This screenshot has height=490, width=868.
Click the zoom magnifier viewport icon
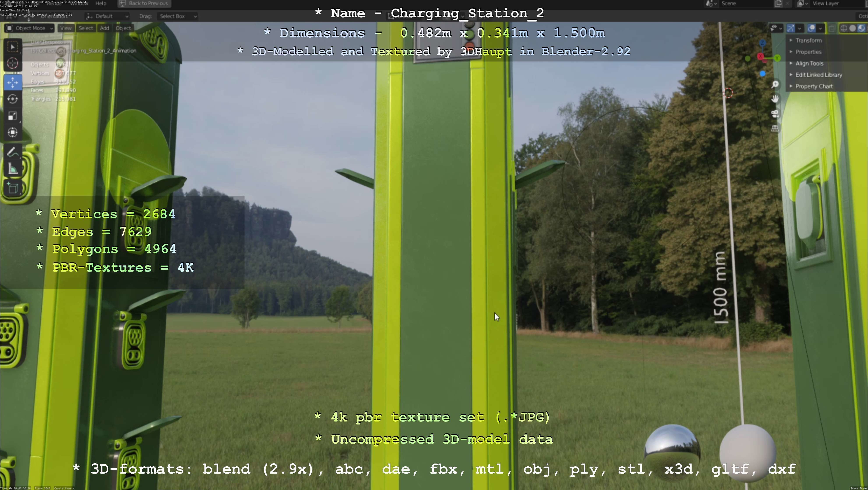click(775, 84)
